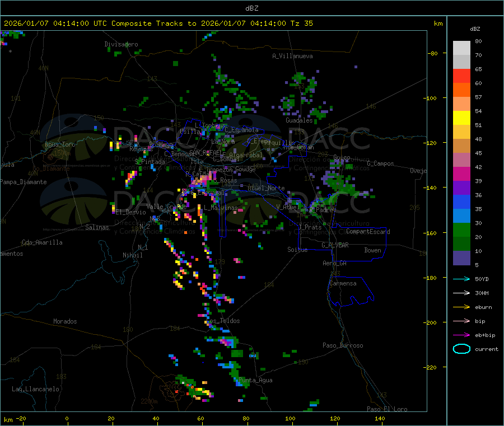Screen dimensions: 504x426
Task: Select the orange 57-60 dBZ swatch
Action: point(461,90)
